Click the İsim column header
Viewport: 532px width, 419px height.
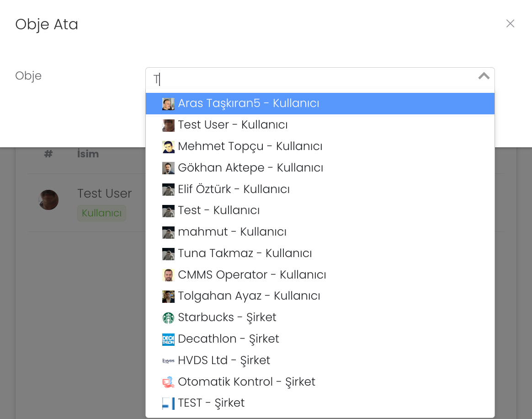pos(88,154)
